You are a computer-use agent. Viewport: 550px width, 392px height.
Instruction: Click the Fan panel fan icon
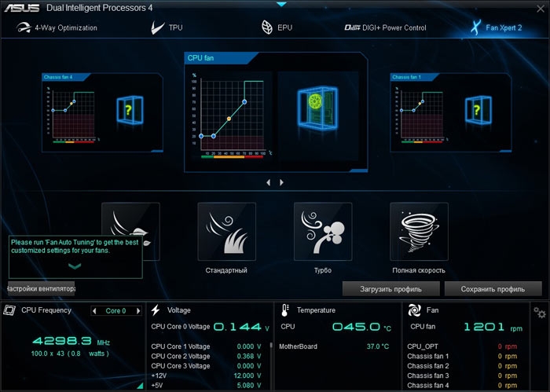pyautogui.click(x=414, y=310)
